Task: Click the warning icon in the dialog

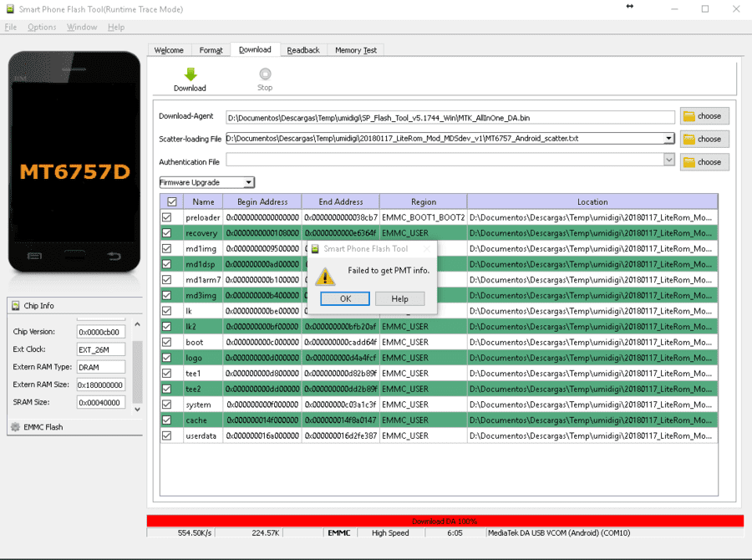Action: point(325,276)
